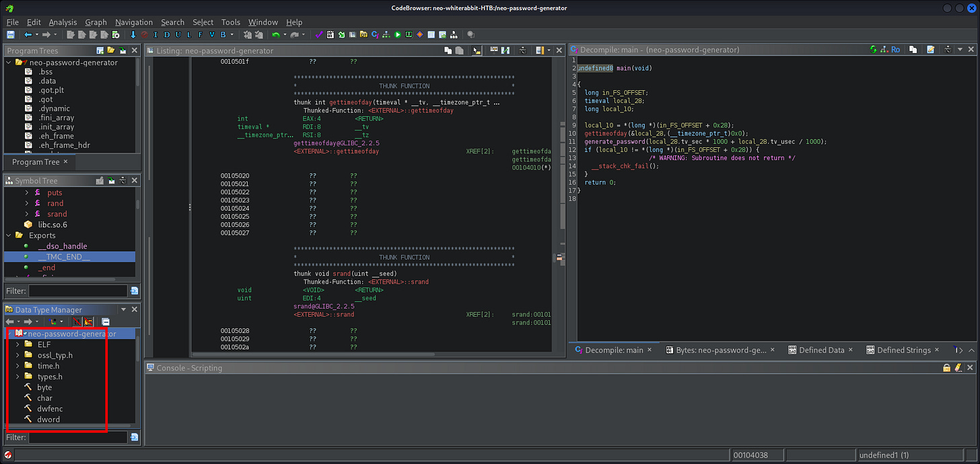This screenshot has height=464, width=980.
Task: Click the green Run script play icon
Action: click(398, 34)
